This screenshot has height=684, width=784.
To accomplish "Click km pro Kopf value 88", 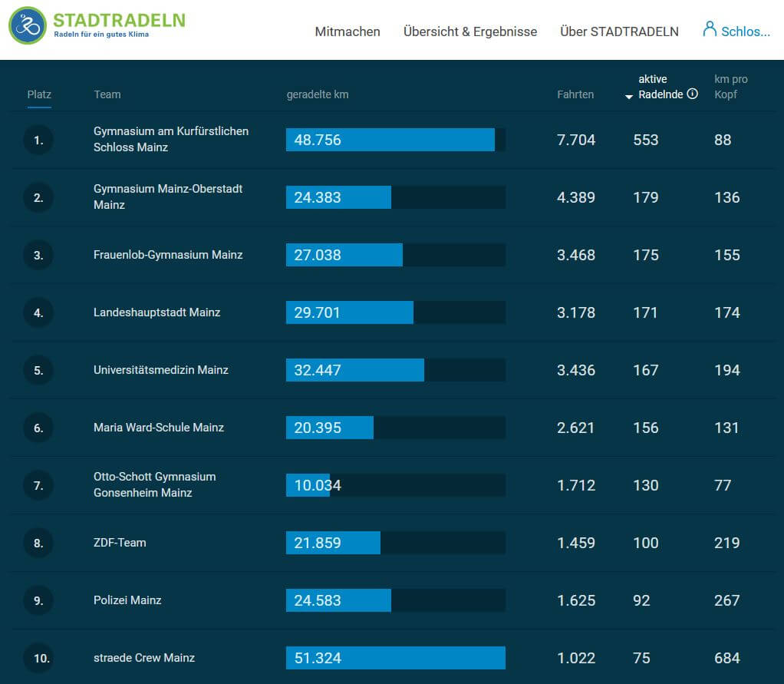I will [x=723, y=140].
